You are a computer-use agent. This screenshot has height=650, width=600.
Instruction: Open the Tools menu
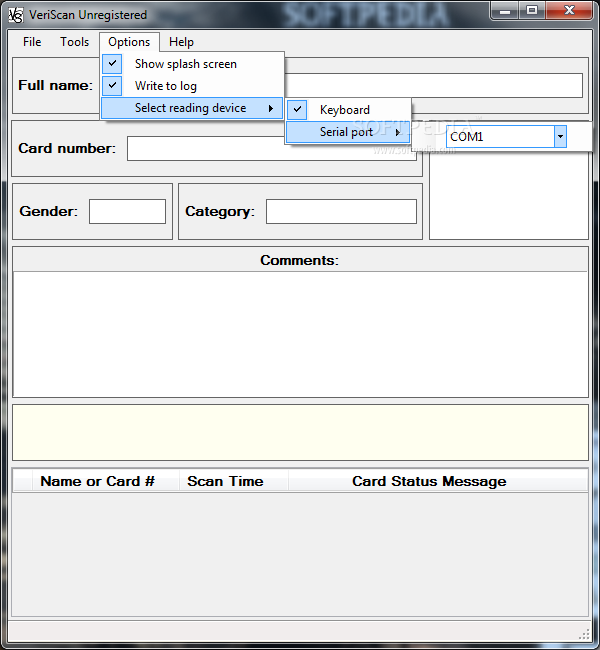pyautogui.click(x=75, y=42)
